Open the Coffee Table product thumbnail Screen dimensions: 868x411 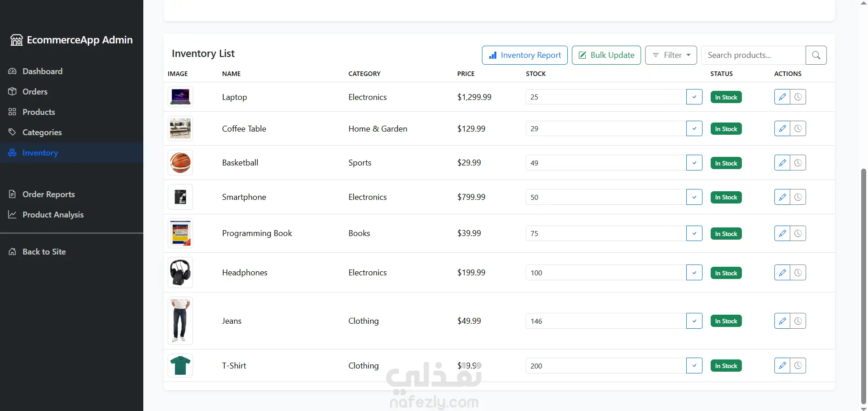180,128
